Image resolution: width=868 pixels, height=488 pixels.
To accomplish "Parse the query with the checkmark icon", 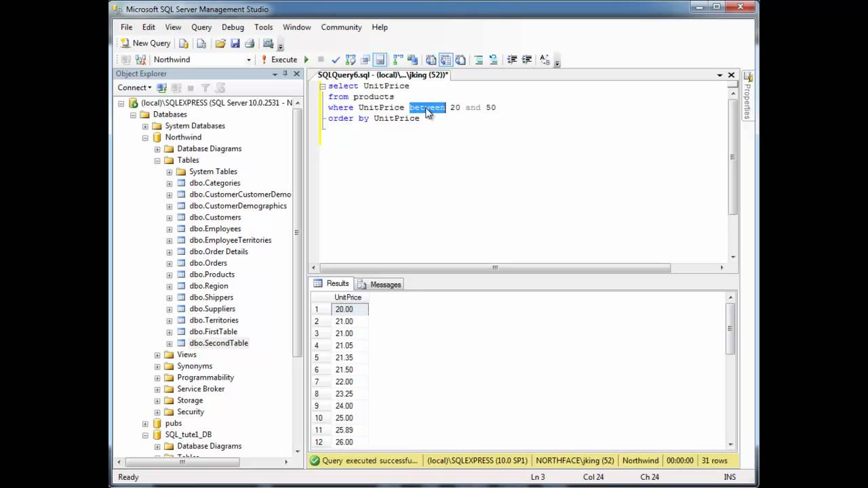I will coord(335,60).
